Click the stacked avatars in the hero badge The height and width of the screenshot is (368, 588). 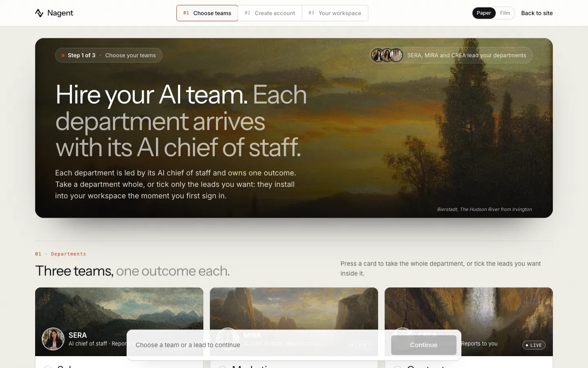pyautogui.click(x=387, y=55)
